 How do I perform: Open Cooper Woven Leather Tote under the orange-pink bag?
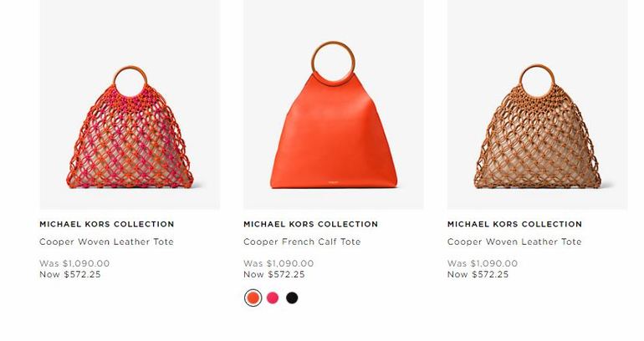click(x=106, y=242)
